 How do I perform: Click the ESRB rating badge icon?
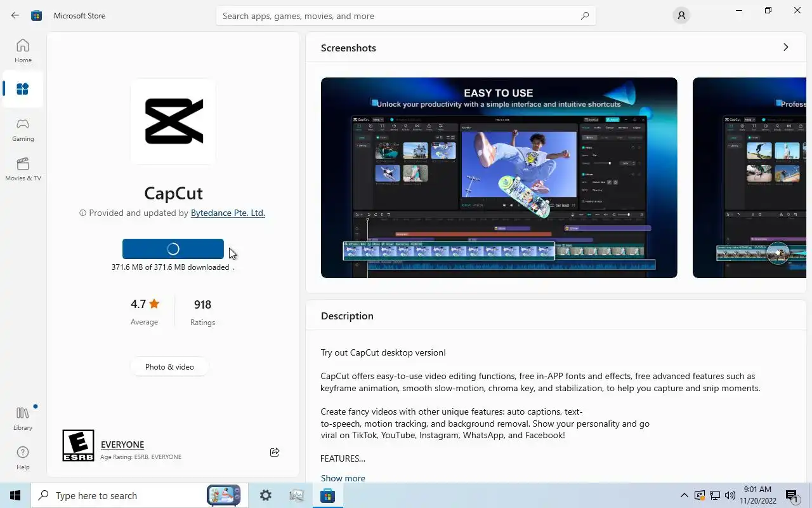point(78,445)
